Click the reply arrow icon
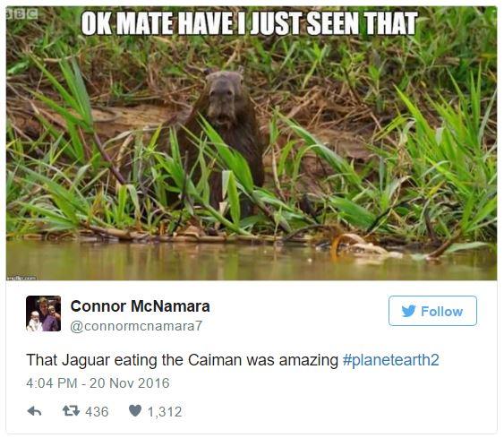 coord(34,411)
